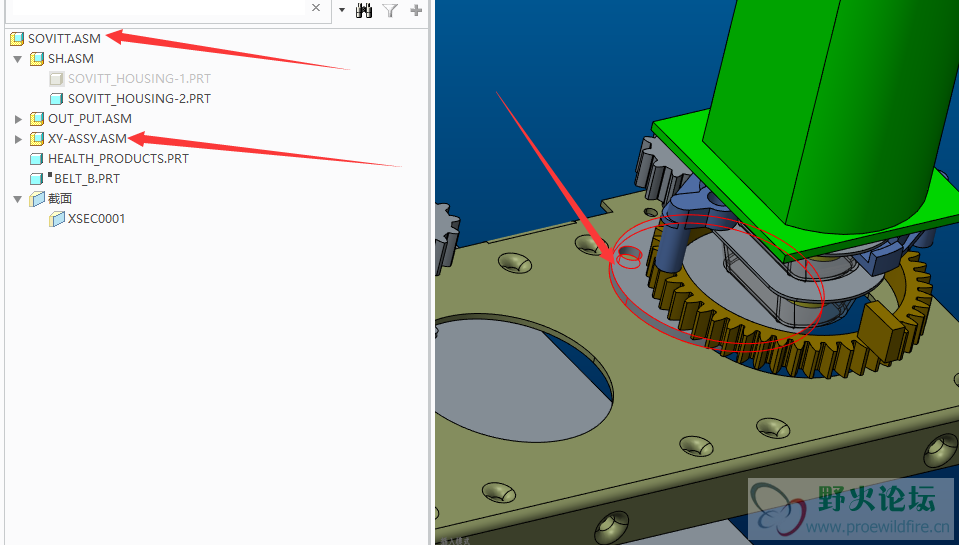The image size is (959, 545).
Task: Select SOVITT.ASM root assembly
Action: (64, 39)
